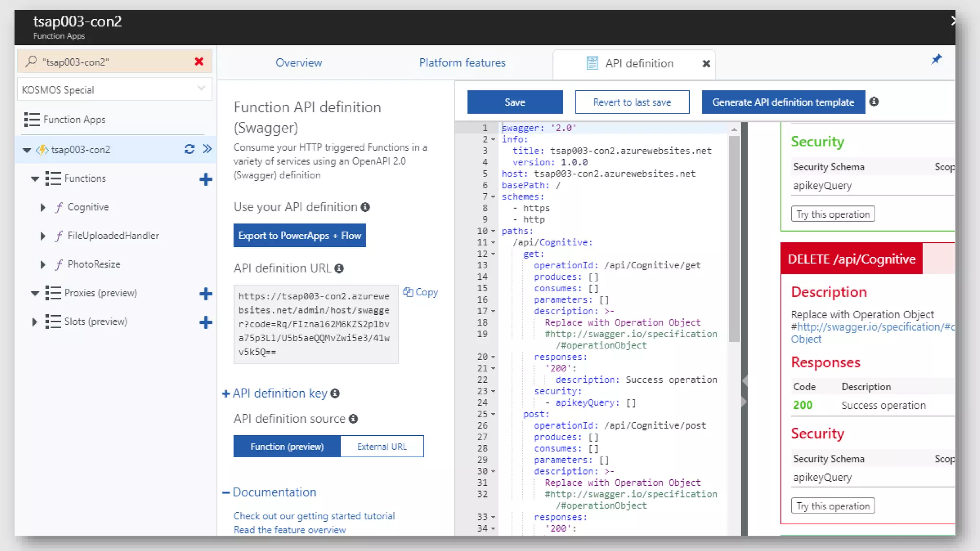
Task: Click info icon beside Generate API definition template
Action: (x=874, y=102)
